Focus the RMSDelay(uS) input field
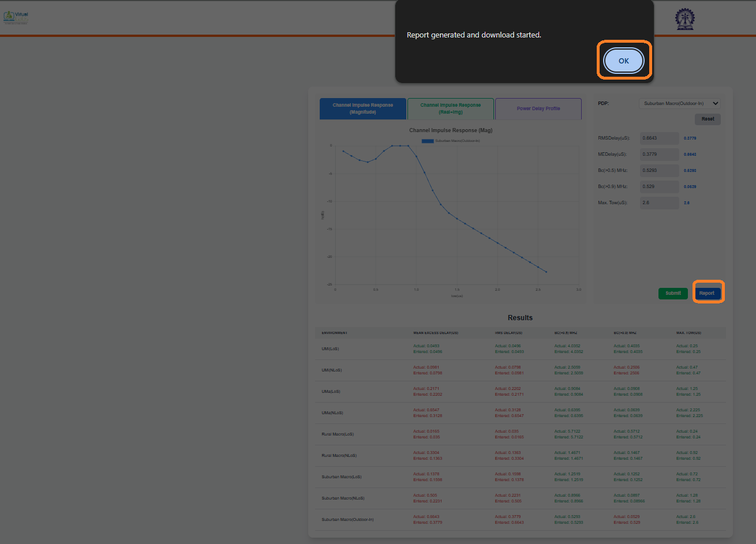This screenshot has height=544, width=756. point(660,138)
